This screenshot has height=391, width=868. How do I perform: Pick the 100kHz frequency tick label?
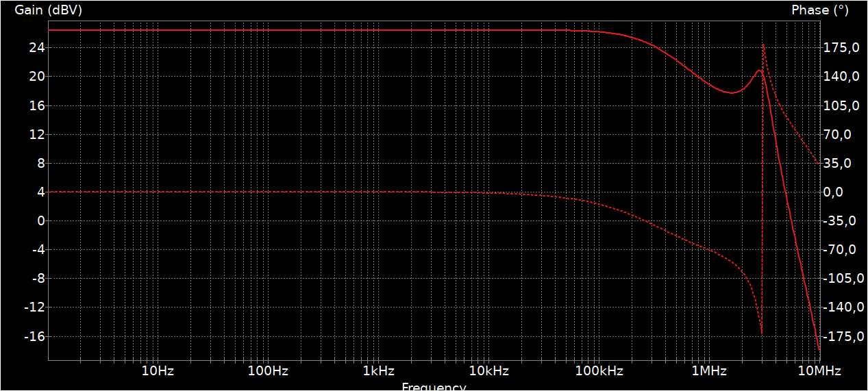[x=599, y=370]
